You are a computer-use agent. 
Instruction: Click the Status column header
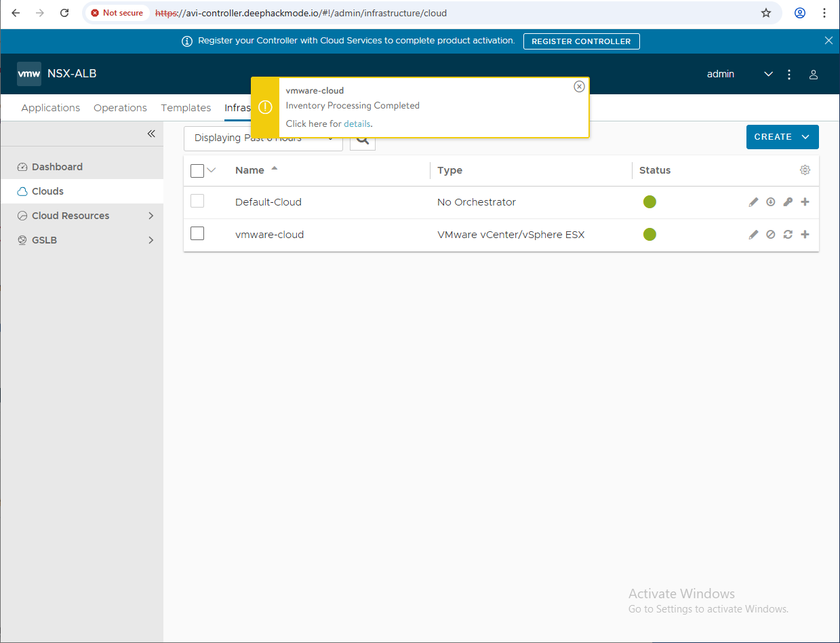pos(655,170)
